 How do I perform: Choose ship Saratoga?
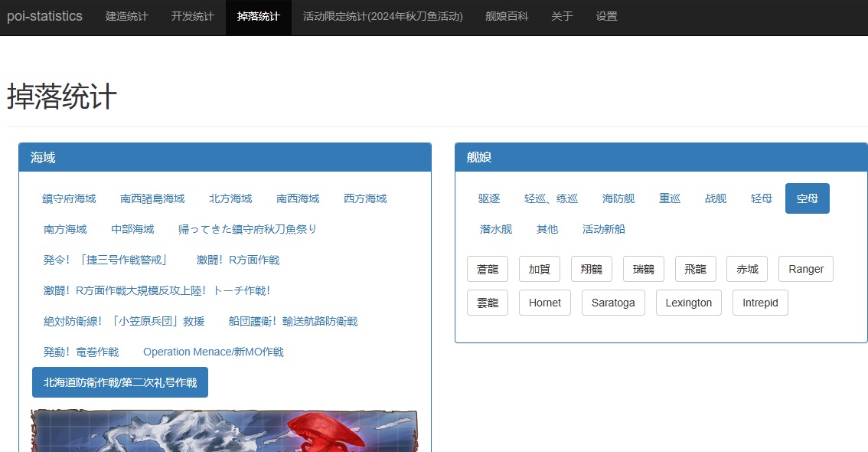613,303
